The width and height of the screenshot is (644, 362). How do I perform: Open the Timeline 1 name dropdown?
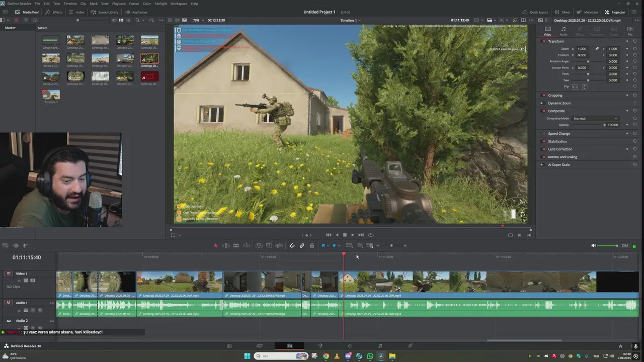[x=351, y=20]
